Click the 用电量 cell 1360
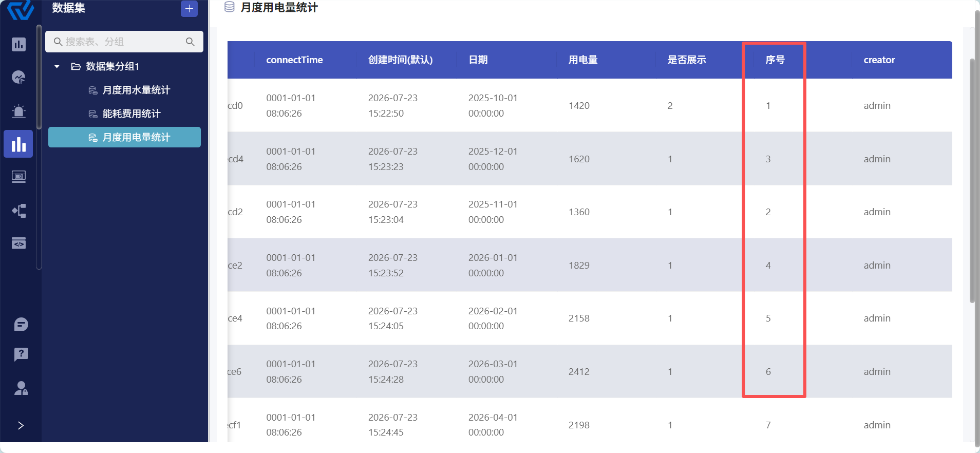The width and height of the screenshot is (980, 453). click(x=579, y=212)
